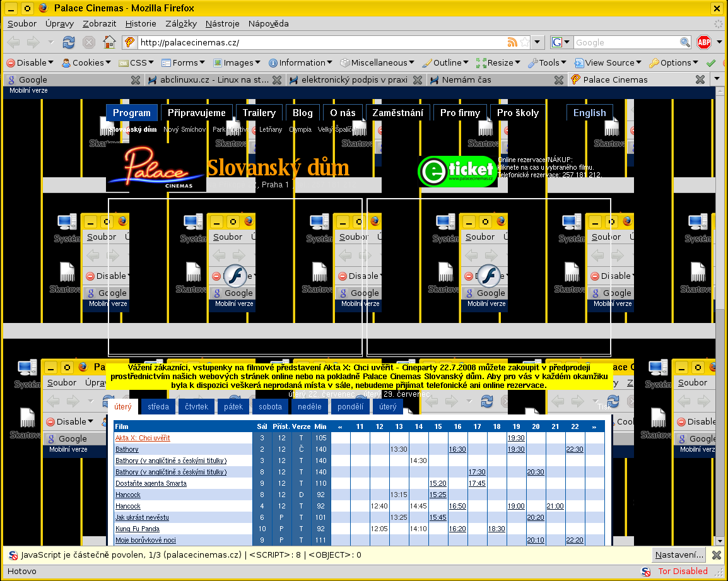Open the Záložky menu
Screen dimensions: 728x581
pyautogui.click(x=181, y=24)
